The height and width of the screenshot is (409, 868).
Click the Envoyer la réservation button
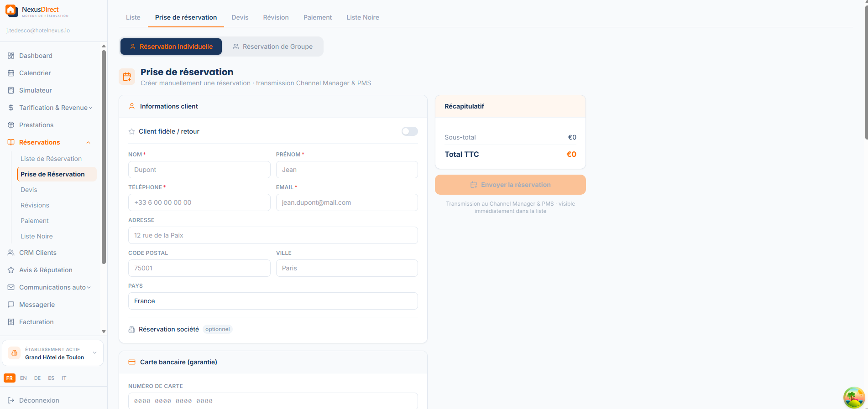[x=510, y=185]
